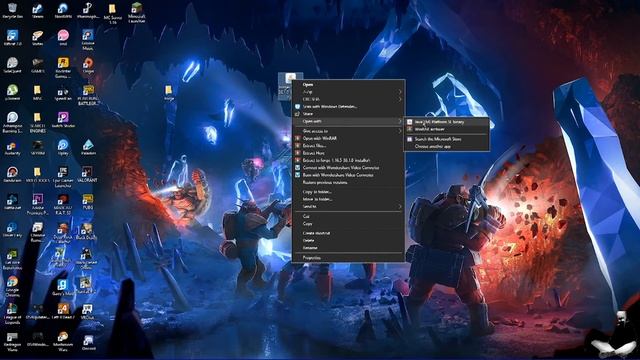The width and height of the screenshot is (640, 360).
Task: Choose Extract Here in context menu
Action: pos(349,153)
